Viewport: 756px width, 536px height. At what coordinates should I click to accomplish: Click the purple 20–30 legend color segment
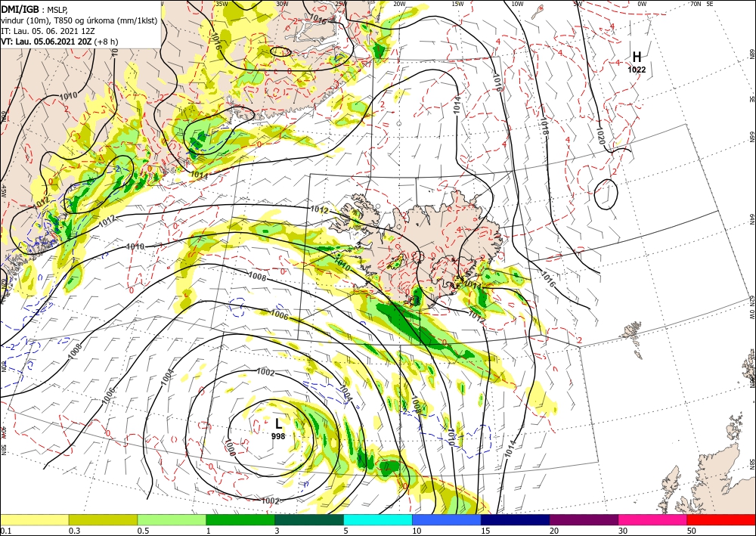(584, 519)
